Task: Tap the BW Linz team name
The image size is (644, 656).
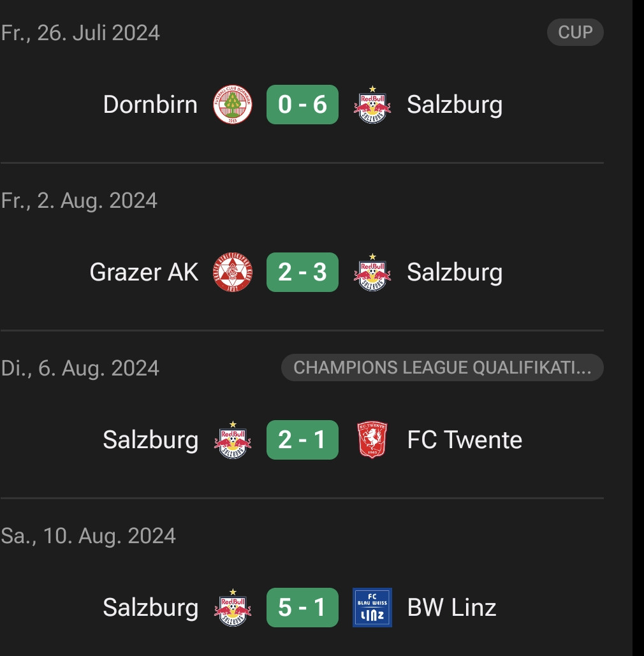Action: tap(451, 608)
